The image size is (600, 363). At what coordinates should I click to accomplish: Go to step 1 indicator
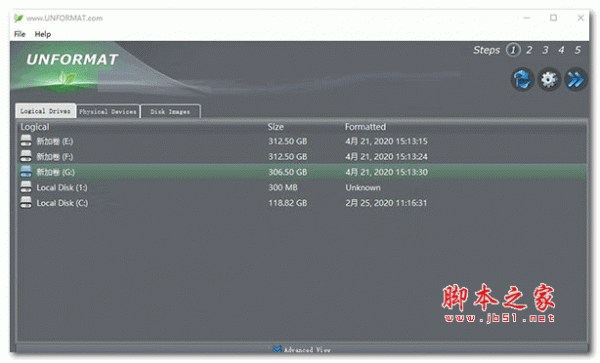click(513, 50)
